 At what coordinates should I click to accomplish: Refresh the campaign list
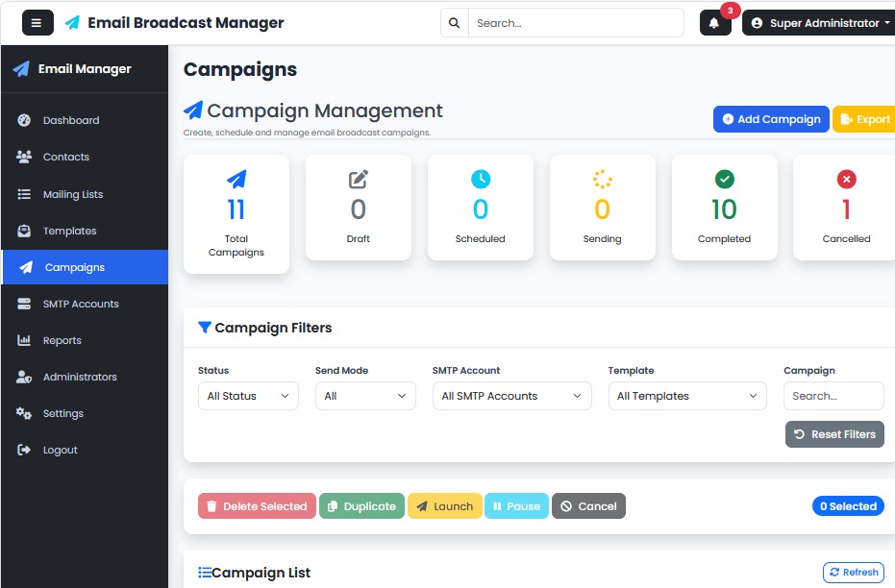coord(854,572)
